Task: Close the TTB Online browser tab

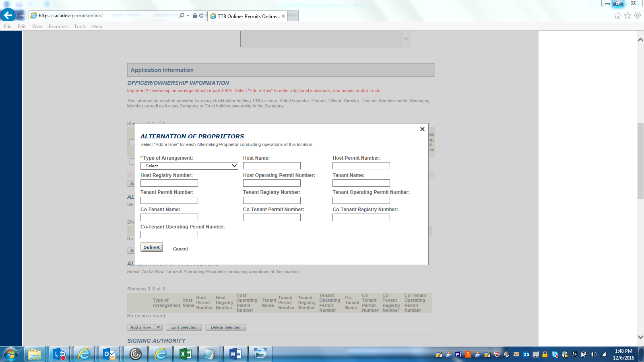Action: pyautogui.click(x=283, y=16)
